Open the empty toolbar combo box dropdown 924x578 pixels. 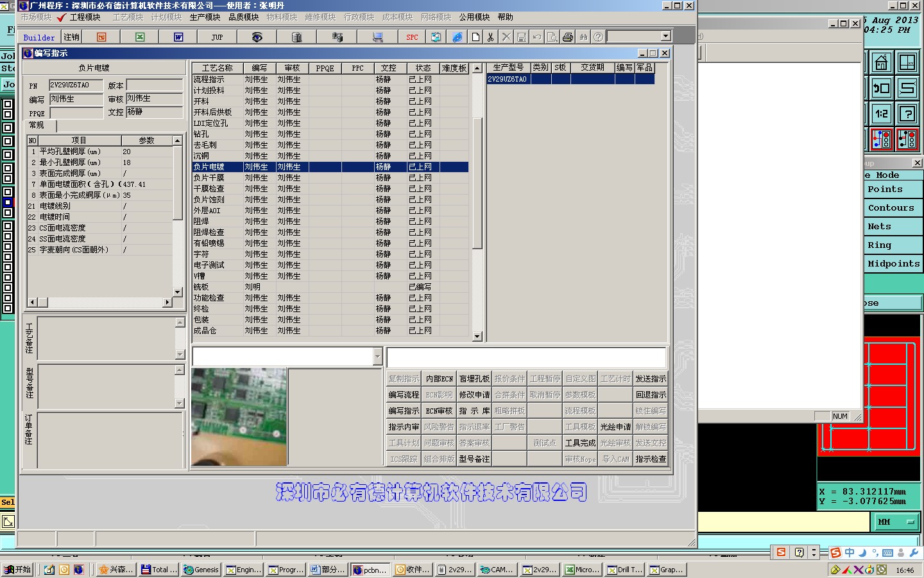coord(665,37)
